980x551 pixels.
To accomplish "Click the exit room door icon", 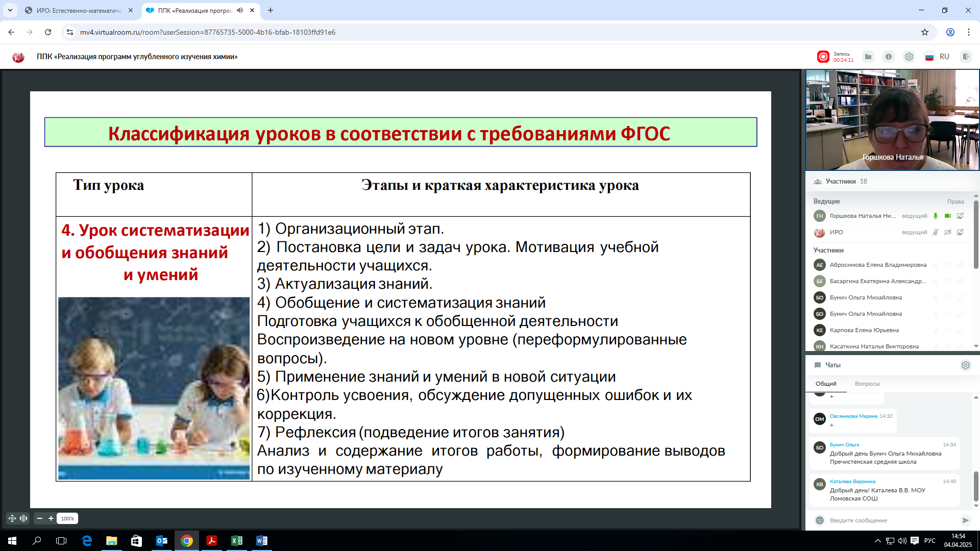I will pos(965,57).
